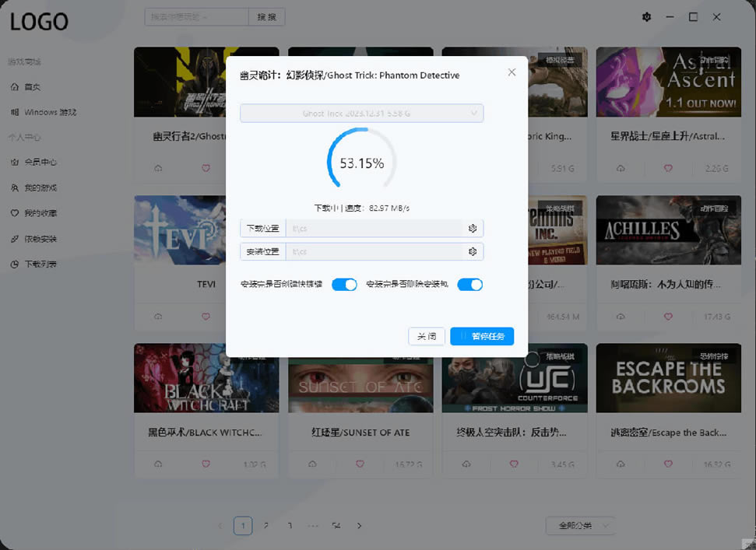Open the Ghost Trick version dropdown
756x550 pixels.
pyautogui.click(x=361, y=113)
